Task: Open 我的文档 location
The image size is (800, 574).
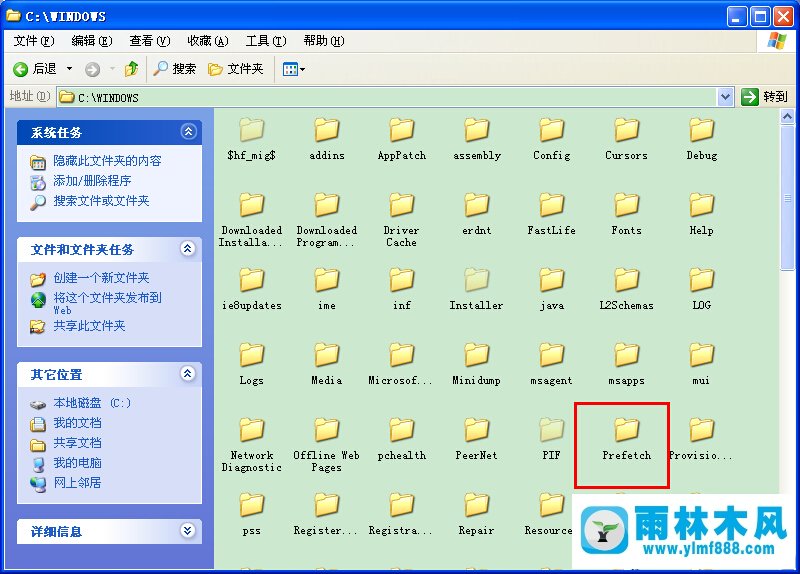Action: (78, 423)
